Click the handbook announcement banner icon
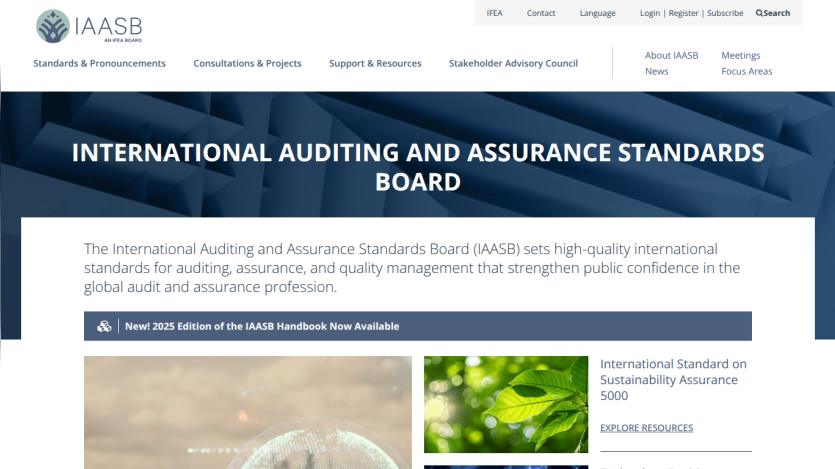Image resolution: width=835 pixels, height=469 pixels. click(104, 326)
